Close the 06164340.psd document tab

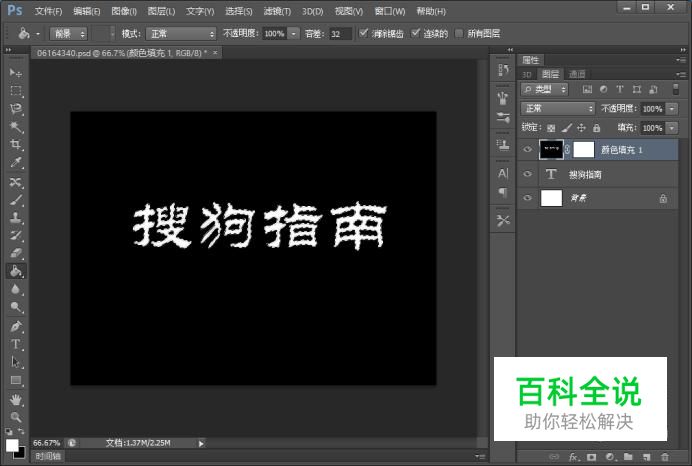[215, 53]
